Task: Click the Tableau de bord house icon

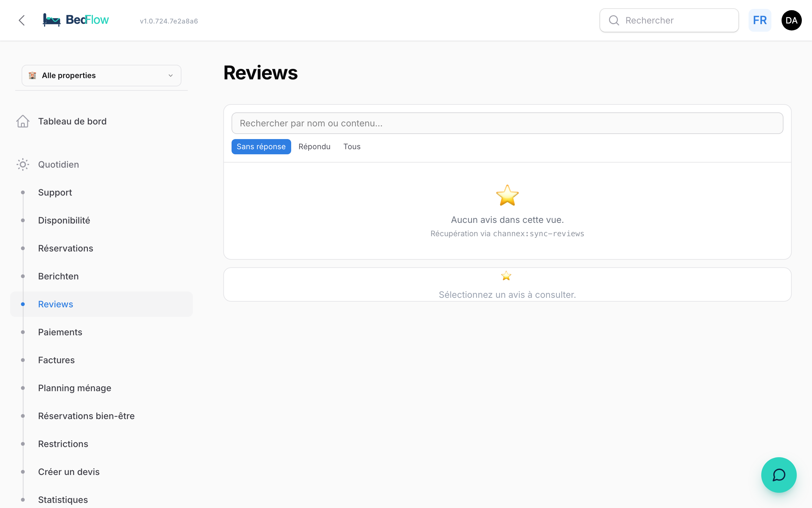Action: 23,121
